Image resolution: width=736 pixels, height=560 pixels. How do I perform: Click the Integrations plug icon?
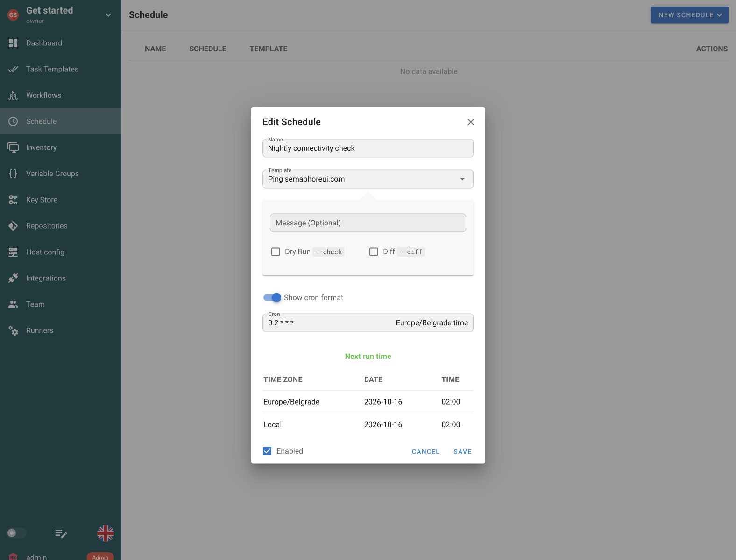click(x=13, y=278)
